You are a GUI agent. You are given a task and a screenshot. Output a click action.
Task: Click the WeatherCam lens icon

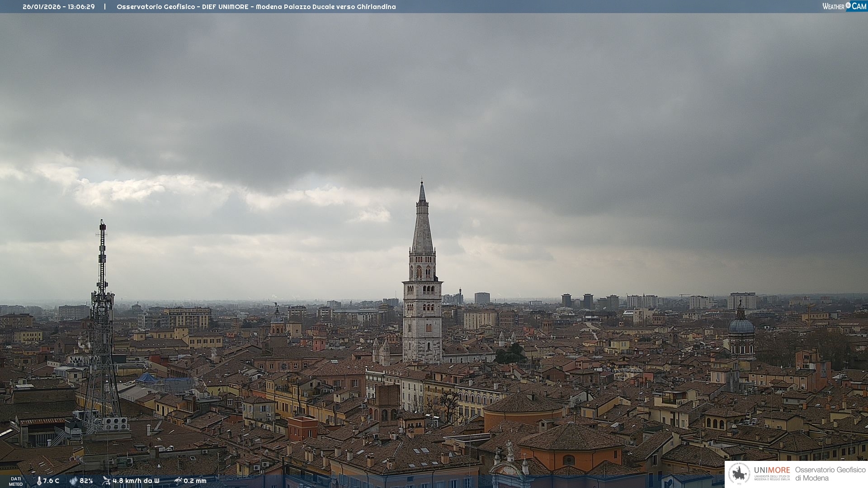(x=848, y=5)
